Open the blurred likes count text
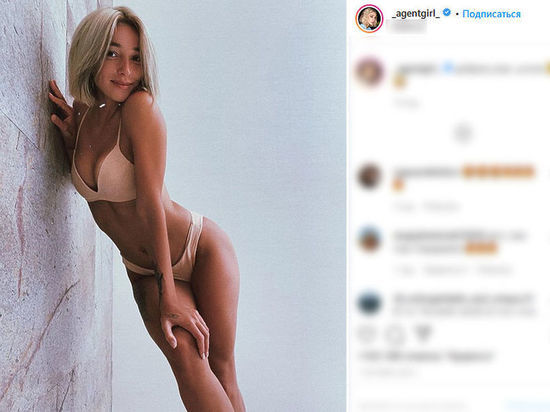 426,357
